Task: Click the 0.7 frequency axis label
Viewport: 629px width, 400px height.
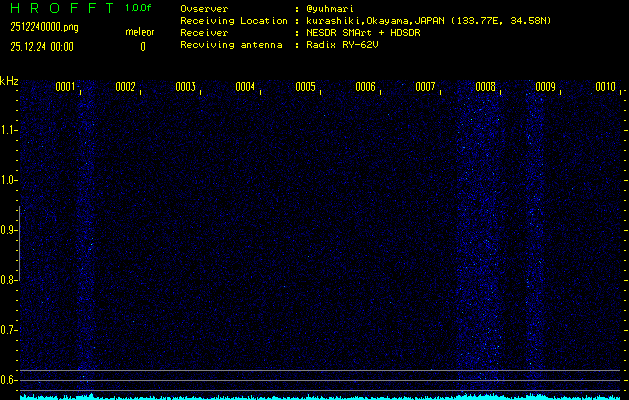Action: click(x=9, y=330)
